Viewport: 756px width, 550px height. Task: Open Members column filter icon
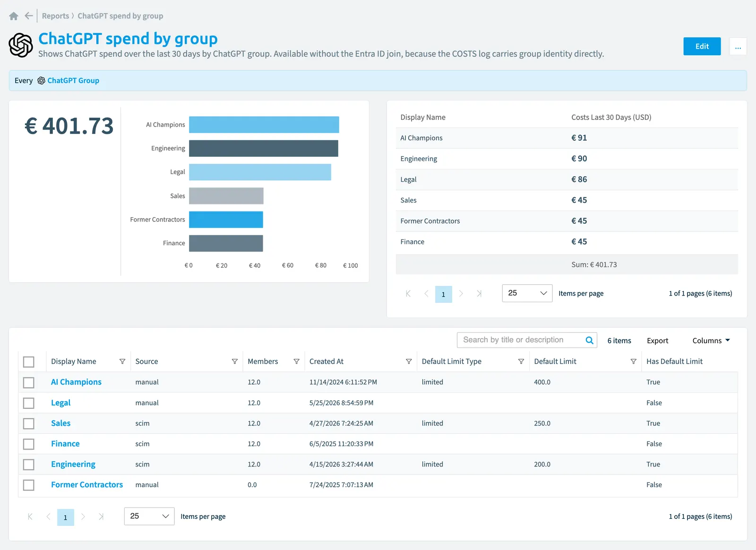[296, 362]
